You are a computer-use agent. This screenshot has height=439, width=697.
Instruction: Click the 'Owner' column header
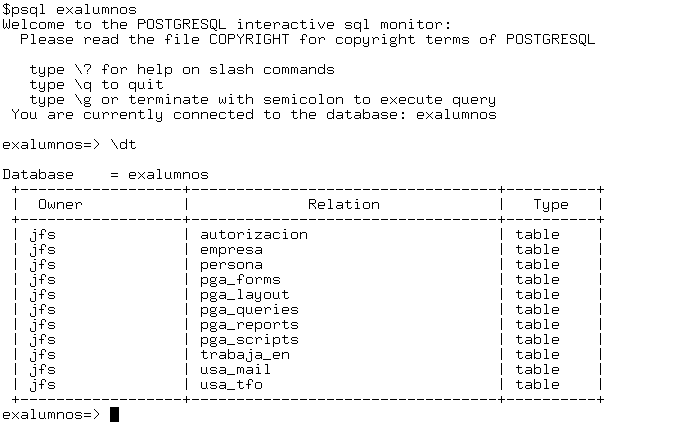(60, 205)
